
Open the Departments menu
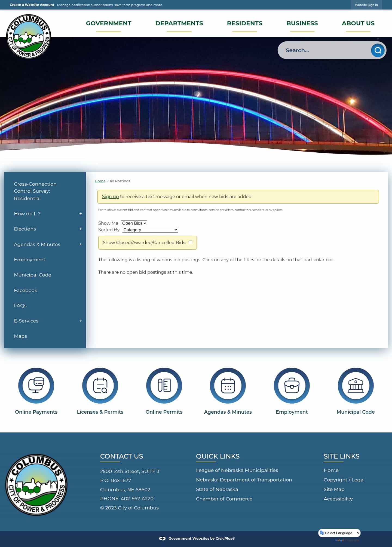point(179,23)
